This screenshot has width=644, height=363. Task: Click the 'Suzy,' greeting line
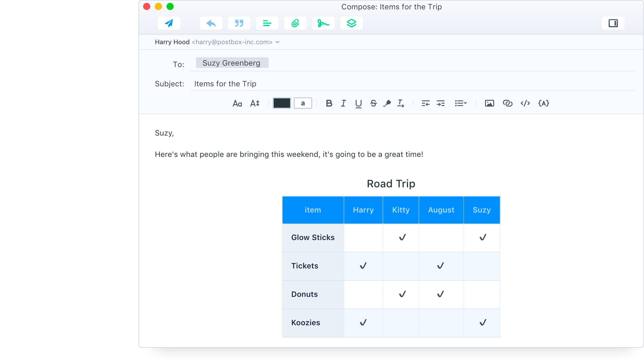tap(164, 133)
